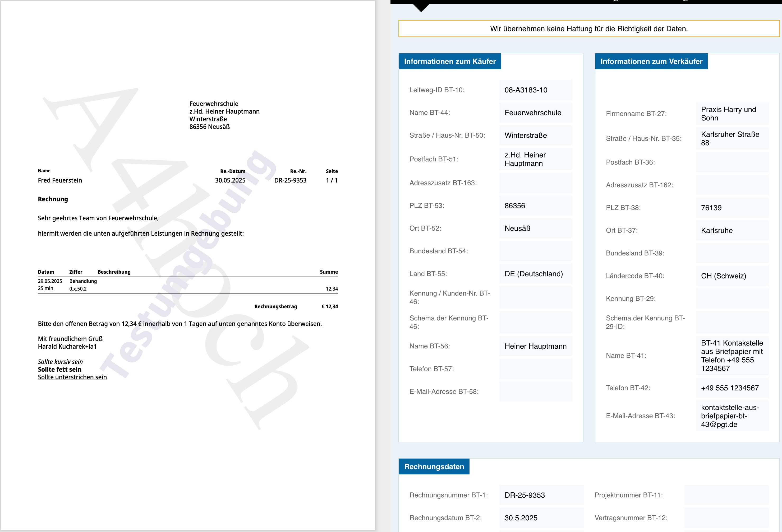The image size is (782, 532).
Task: Click the Informationen zum Verkäufer header
Action: pos(651,61)
